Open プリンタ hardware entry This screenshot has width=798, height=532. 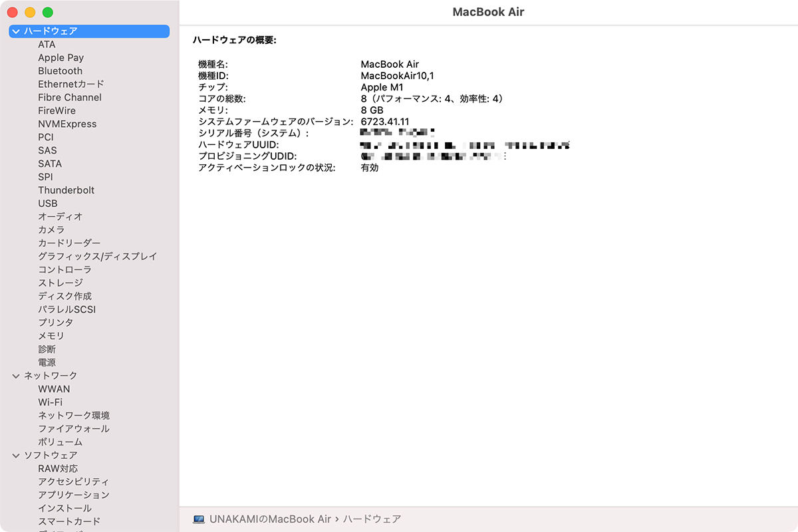(x=56, y=323)
